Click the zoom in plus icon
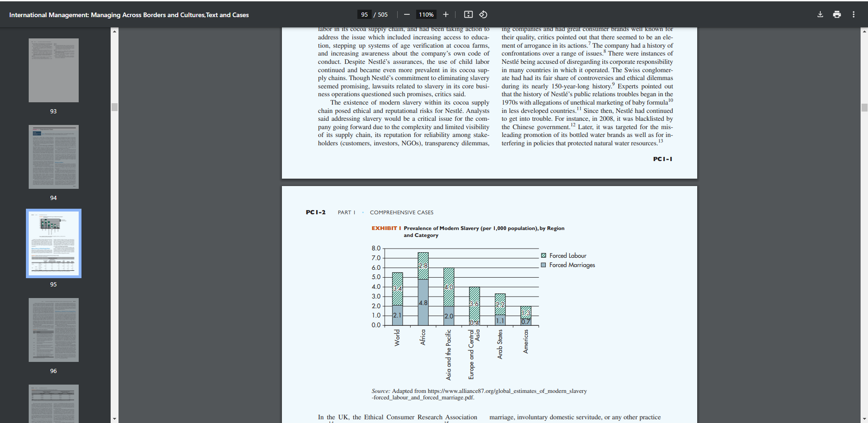The width and height of the screenshot is (868, 423). tap(446, 14)
